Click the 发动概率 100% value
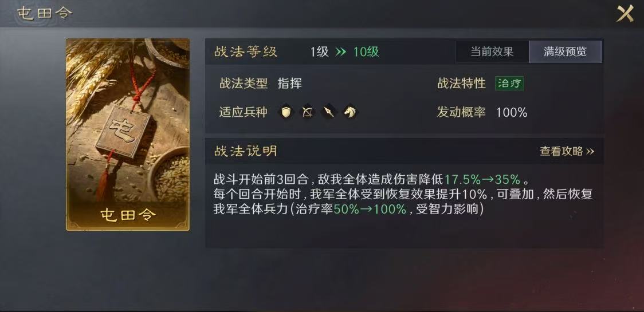 point(512,112)
